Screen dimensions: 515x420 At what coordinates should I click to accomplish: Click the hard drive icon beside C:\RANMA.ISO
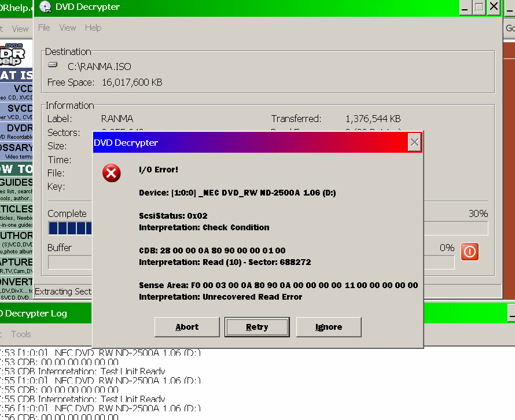coord(53,65)
